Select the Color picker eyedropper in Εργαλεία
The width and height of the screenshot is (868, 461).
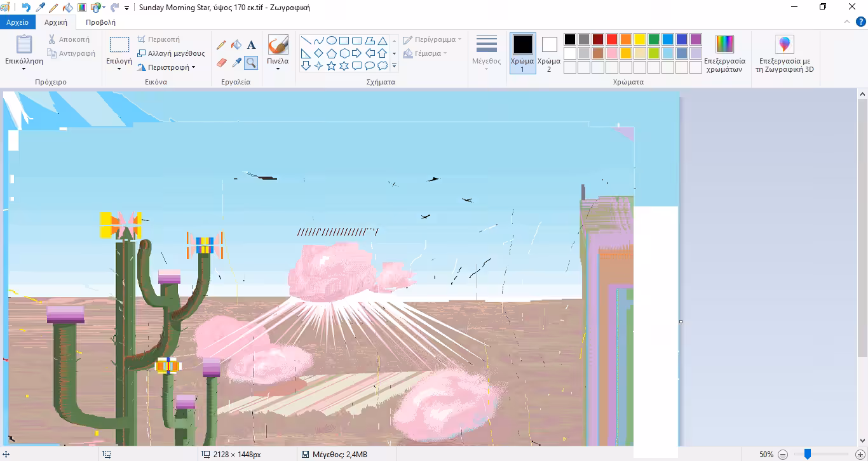pyautogui.click(x=236, y=62)
